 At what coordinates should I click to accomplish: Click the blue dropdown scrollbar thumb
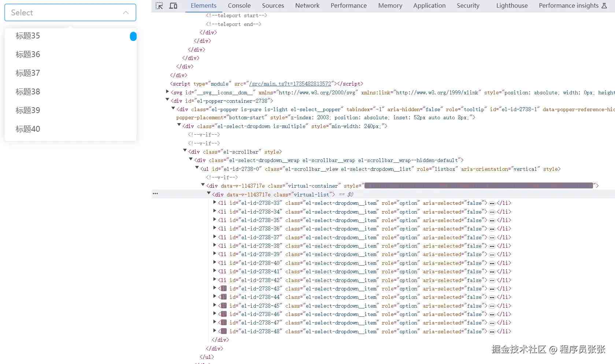(x=133, y=36)
